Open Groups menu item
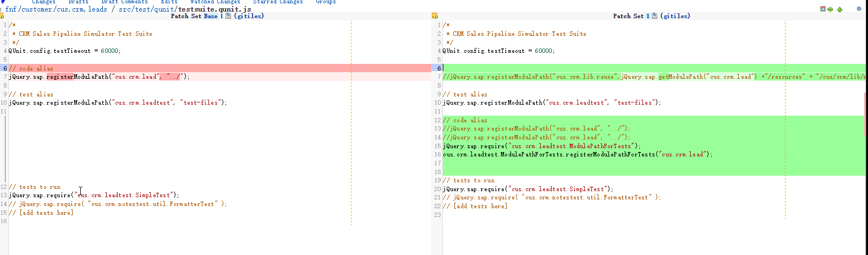The image size is (868, 255). (x=326, y=2)
